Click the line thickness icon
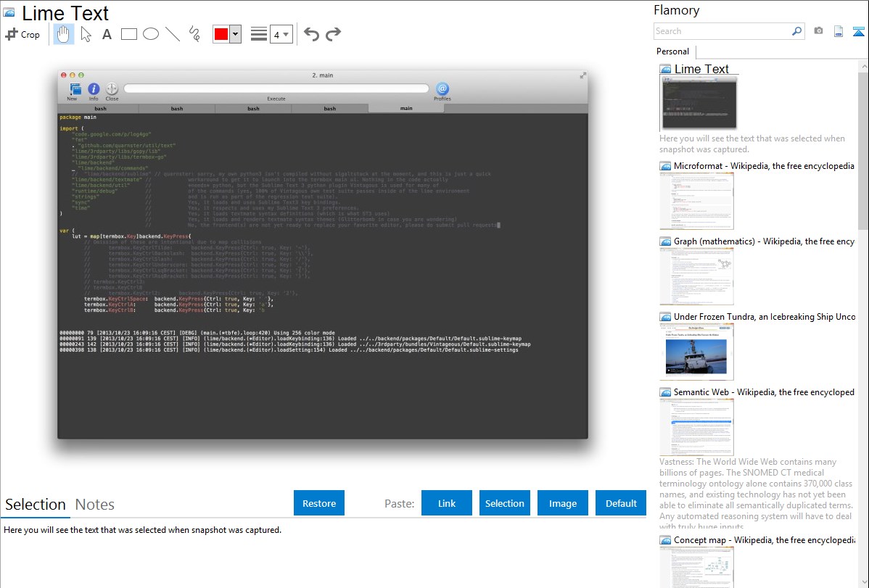869x588 pixels. click(x=259, y=34)
